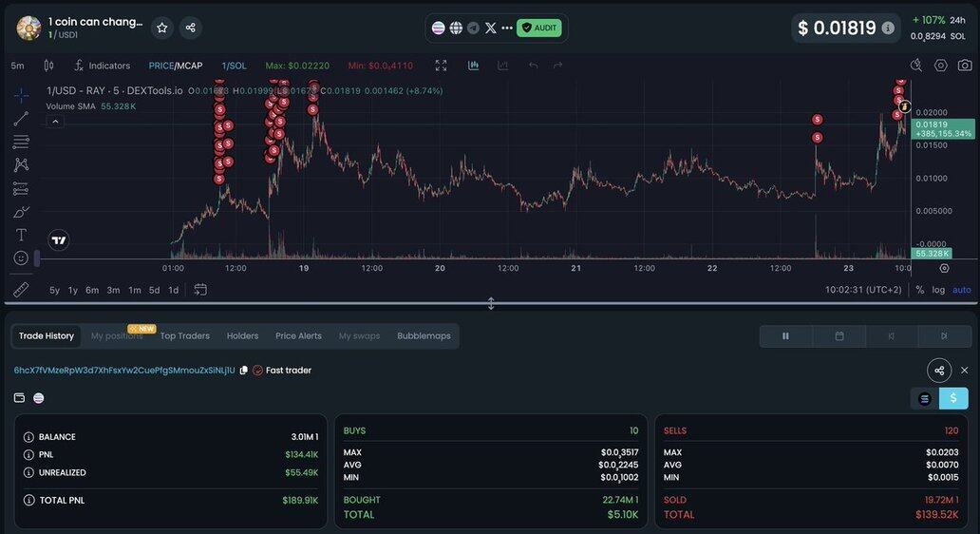
Task: Select the brush drawing tool
Action: 21,212
